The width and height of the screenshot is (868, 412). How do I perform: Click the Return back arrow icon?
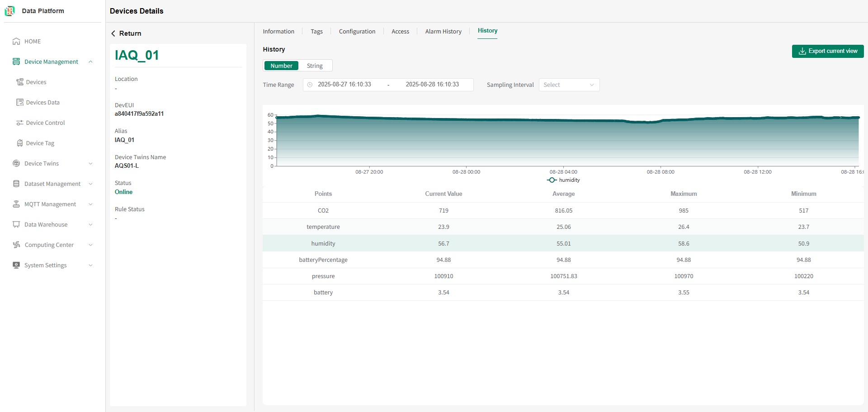coord(113,33)
